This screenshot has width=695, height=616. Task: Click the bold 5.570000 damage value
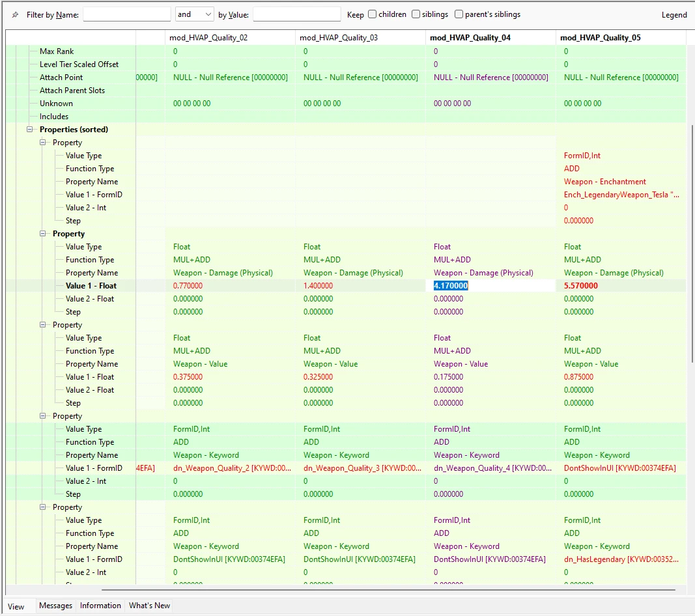(580, 286)
